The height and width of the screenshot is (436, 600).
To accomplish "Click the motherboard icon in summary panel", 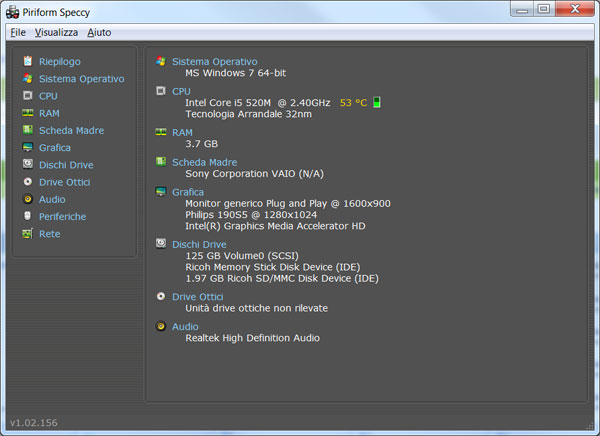I will click(x=161, y=162).
